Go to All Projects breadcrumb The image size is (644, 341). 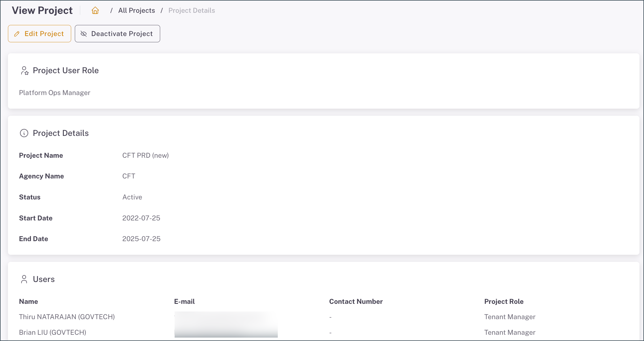pyautogui.click(x=136, y=10)
